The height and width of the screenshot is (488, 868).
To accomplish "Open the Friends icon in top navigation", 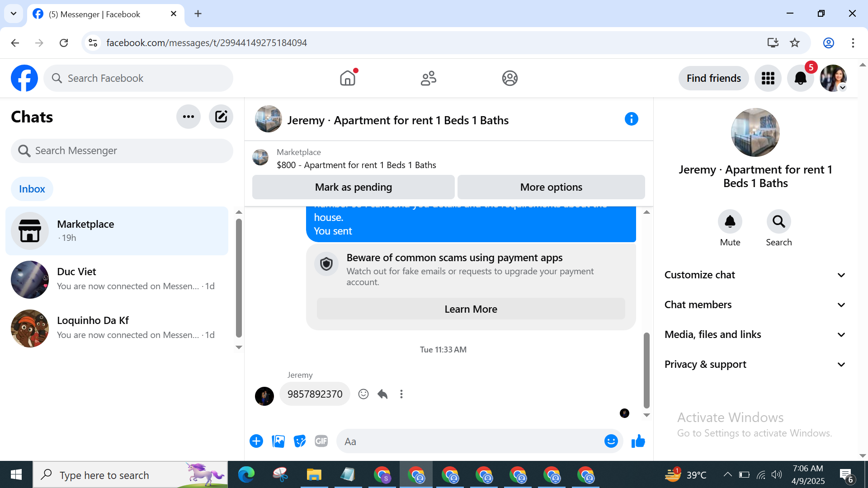I will 429,78.
